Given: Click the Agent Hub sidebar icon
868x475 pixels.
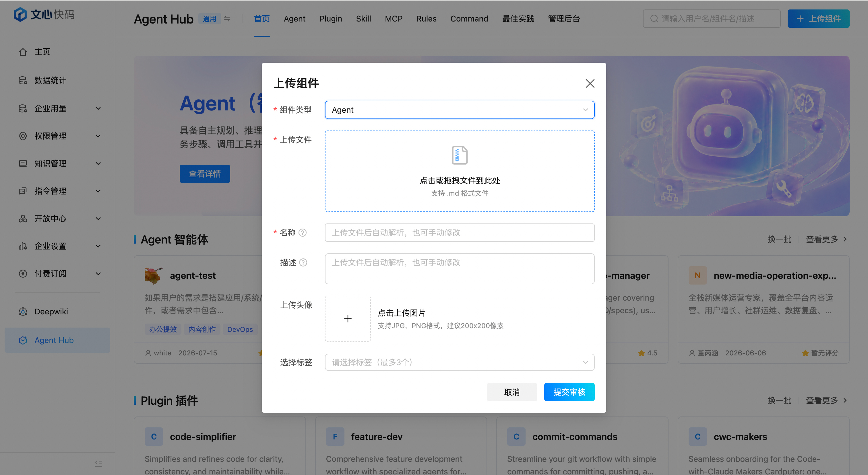Looking at the screenshot, I should 23,340.
